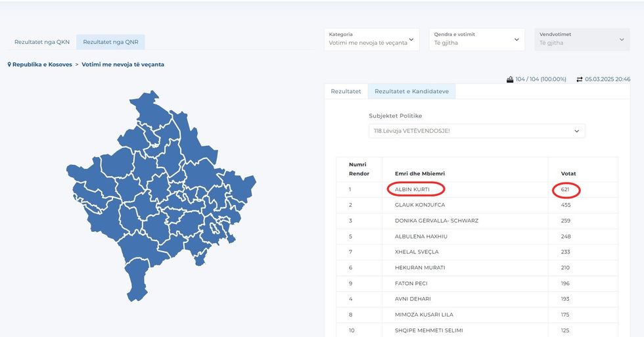The image size is (644, 337).
Task: Click the Votat column header
Action: [x=568, y=173]
